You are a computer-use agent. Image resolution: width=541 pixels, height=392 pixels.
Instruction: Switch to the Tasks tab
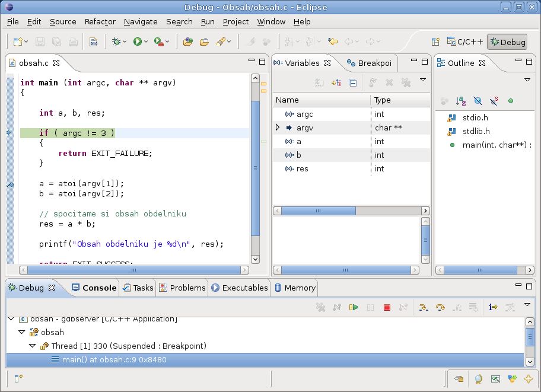pyautogui.click(x=138, y=288)
